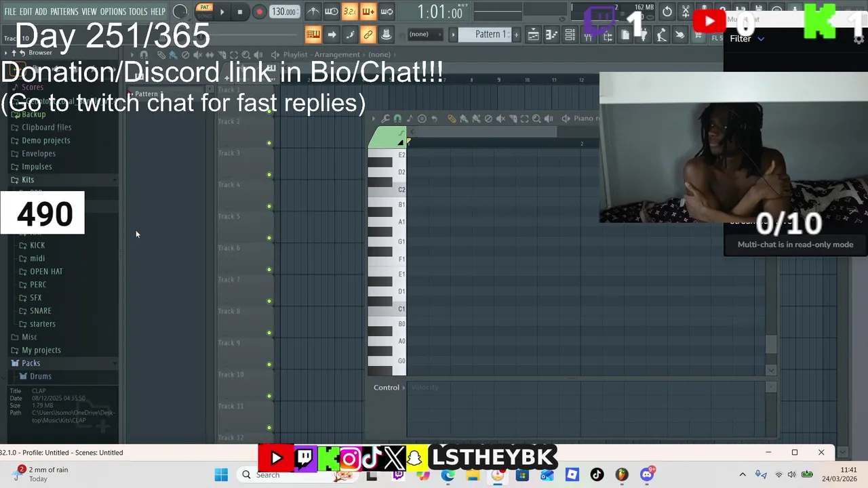Image resolution: width=868 pixels, height=488 pixels.
Task: Open the Pattern 1 selector dropdown
Action: (485, 35)
